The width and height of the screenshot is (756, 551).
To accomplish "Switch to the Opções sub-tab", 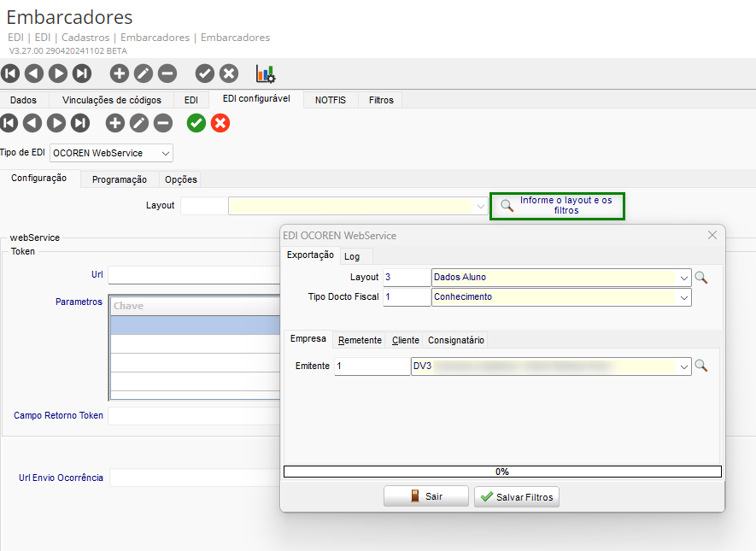I will tap(181, 179).
